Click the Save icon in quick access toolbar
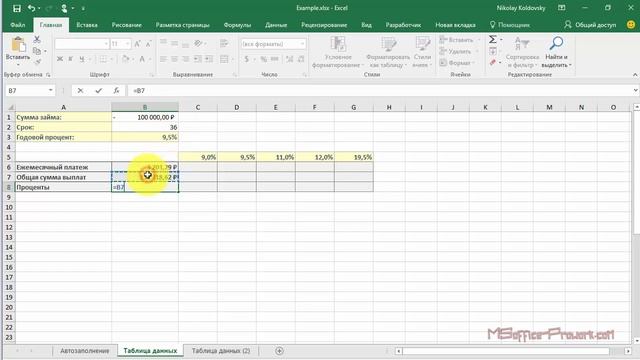Image resolution: width=640 pixels, height=360 pixels. click(x=16, y=8)
